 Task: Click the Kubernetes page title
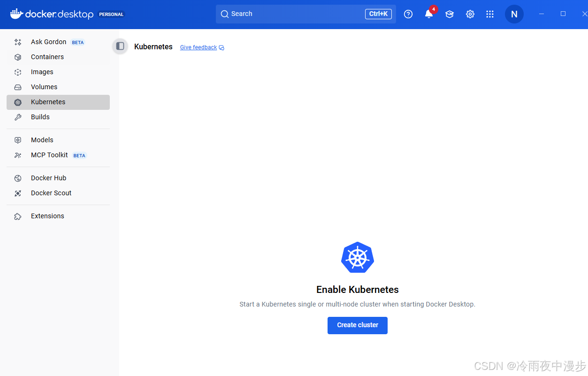tap(153, 47)
